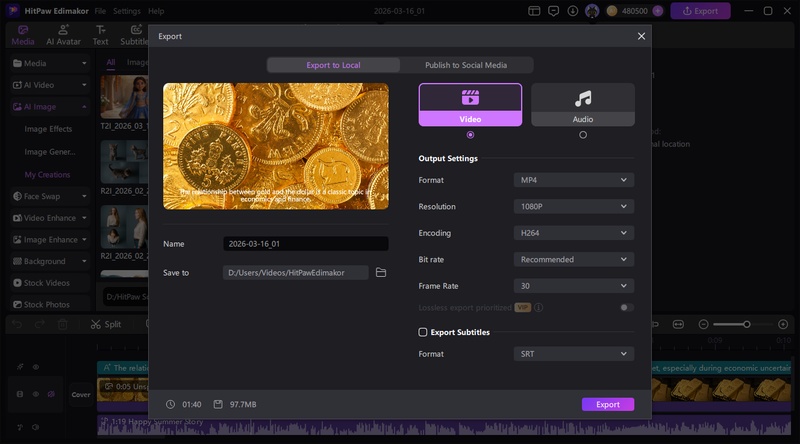Open the File menu
The height and width of the screenshot is (444, 800).
point(100,11)
